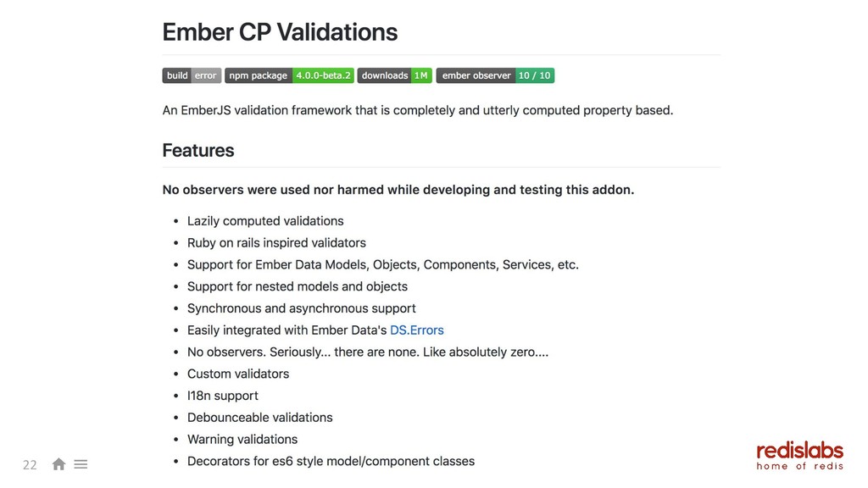868x488 pixels.
Task: Click the home icon beside slide number
Action: pyautogui.click(x=58, y=464)
